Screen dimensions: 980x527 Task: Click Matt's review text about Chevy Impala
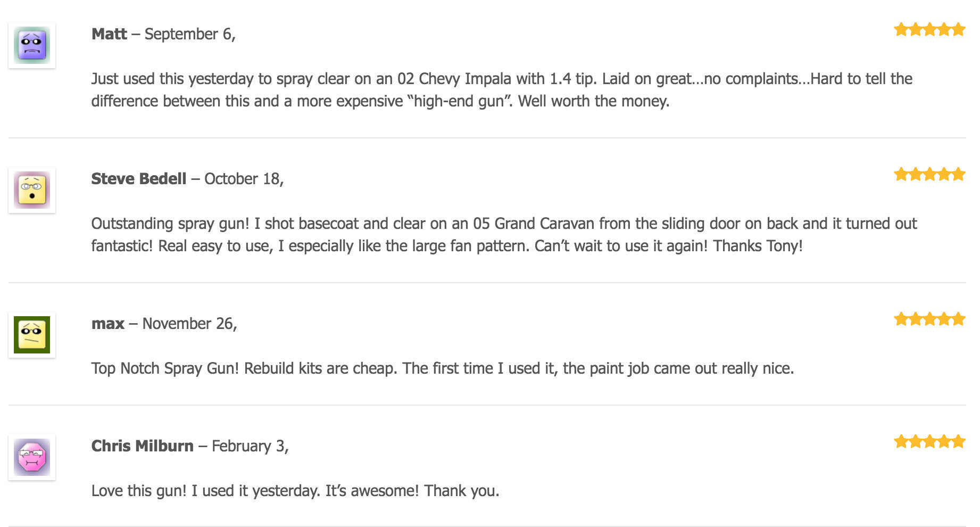coord(502,90)
